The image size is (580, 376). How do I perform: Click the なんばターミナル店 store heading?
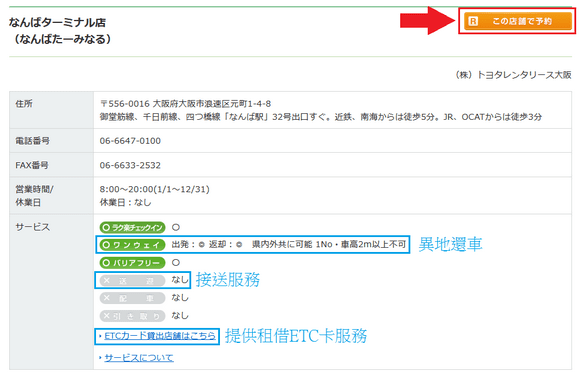coord(57,23)
